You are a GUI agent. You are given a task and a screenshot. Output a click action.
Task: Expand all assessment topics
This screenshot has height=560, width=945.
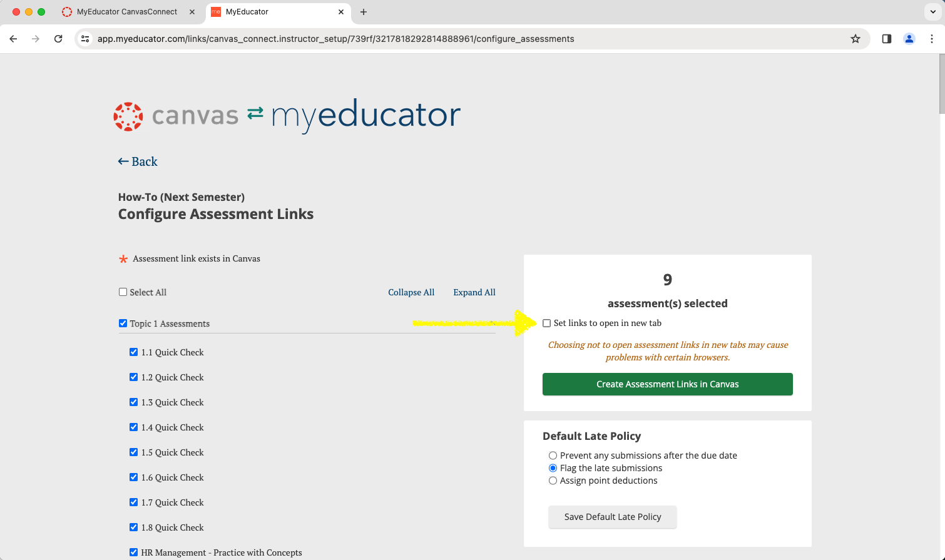474,292
